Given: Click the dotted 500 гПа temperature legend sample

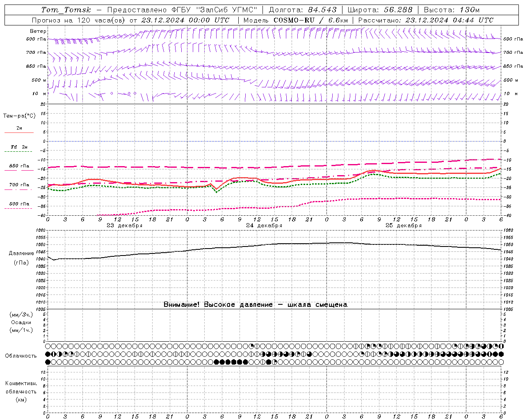Looking at the screenshot, I should point(18,208).
